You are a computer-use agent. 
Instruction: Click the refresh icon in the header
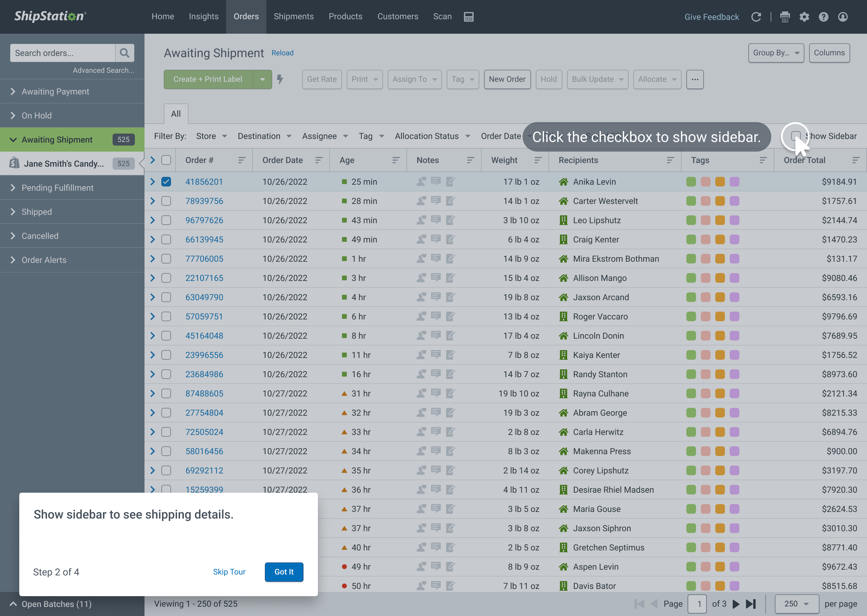point(756,17)
